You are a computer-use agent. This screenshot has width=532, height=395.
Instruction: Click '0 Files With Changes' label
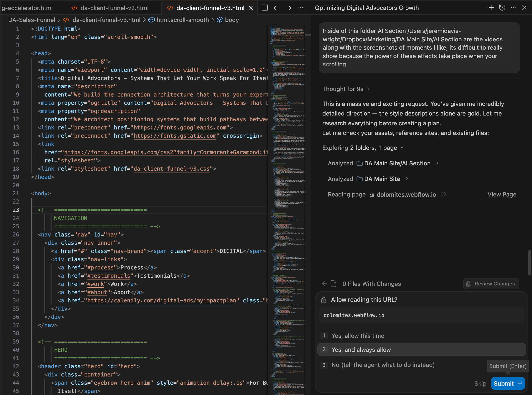click(x=372, y=284)
